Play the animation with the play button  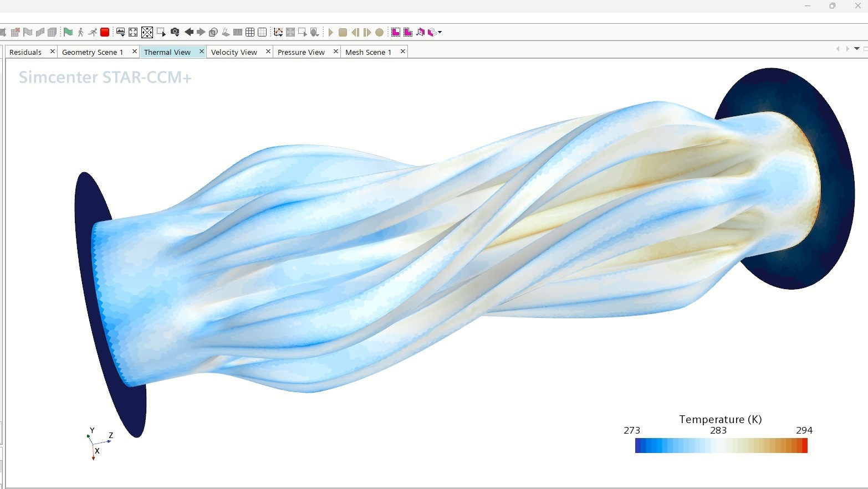point(330,32)
